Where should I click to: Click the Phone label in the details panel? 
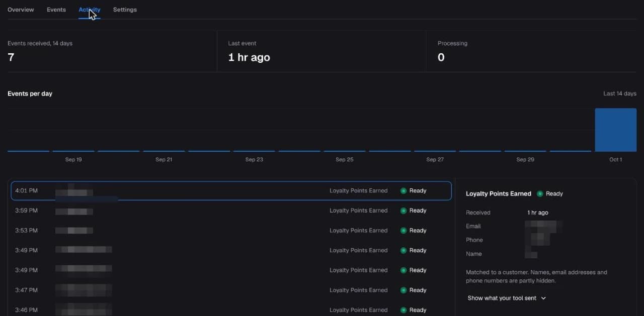coord(474,240)
